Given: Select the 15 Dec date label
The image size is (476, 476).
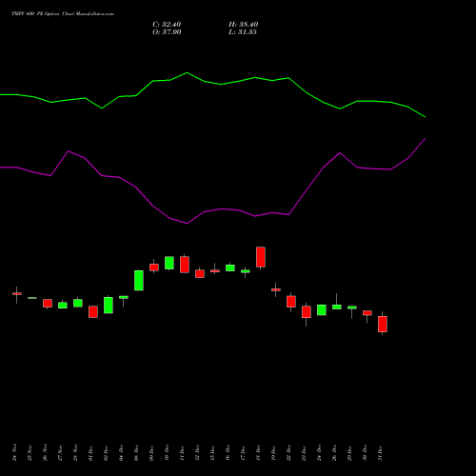Looking at the screenshot, I should 212,452.
